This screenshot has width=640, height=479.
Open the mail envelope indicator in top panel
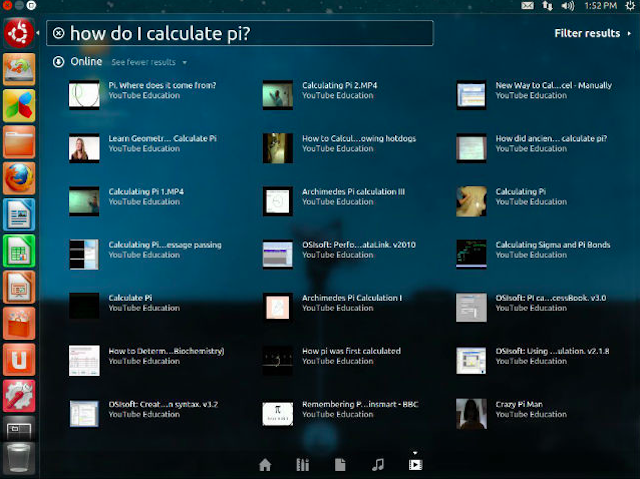(527, 6)
